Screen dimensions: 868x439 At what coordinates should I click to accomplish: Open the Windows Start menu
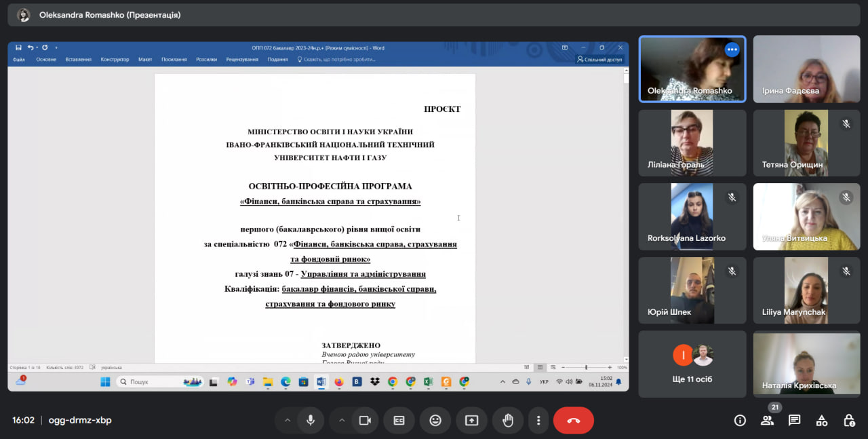pos(105,382)
